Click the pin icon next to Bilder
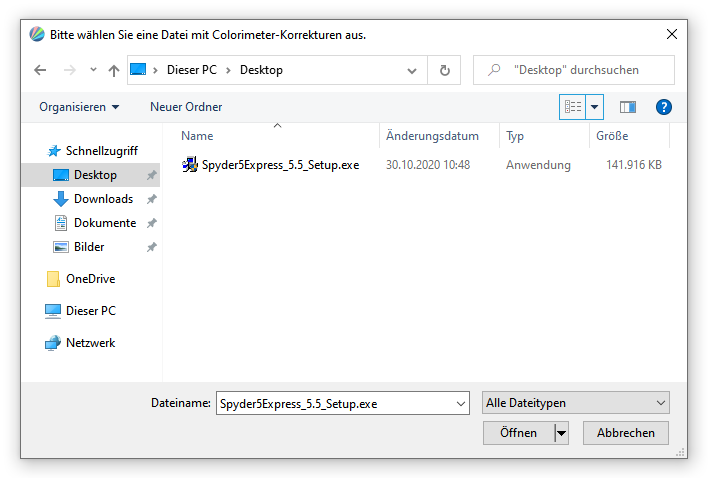 (152, 247)
